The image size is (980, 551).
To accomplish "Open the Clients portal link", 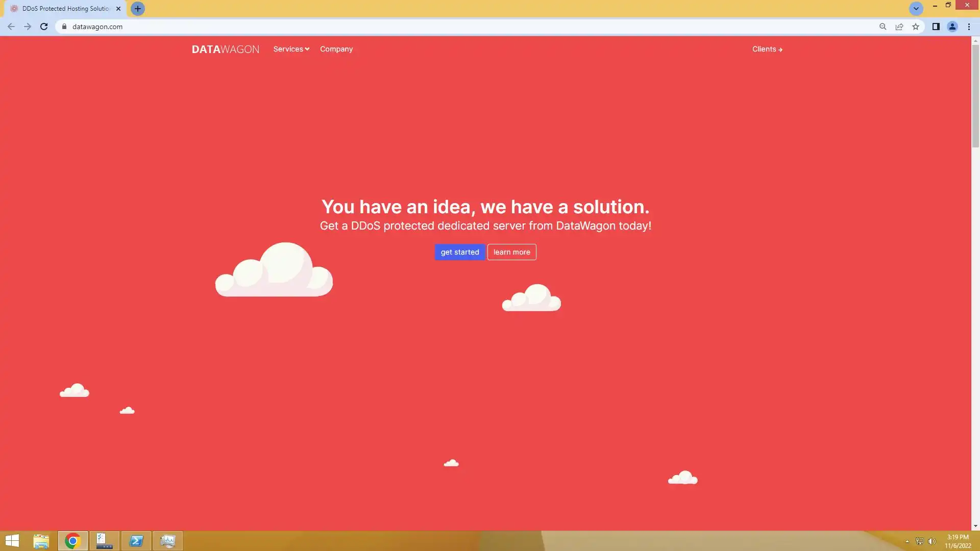I will [x=767, y=49].
